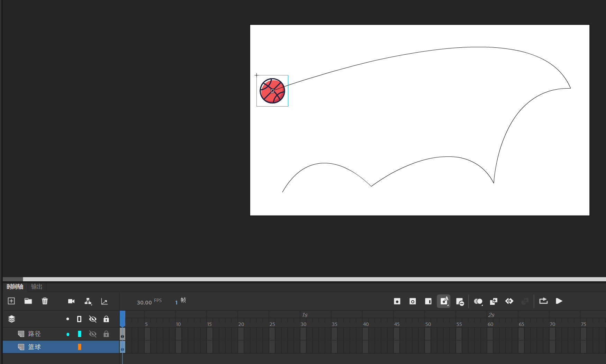
Task: Delete the selected layer with trash icon
Action: pyautogui.click(x=45, y=301)
